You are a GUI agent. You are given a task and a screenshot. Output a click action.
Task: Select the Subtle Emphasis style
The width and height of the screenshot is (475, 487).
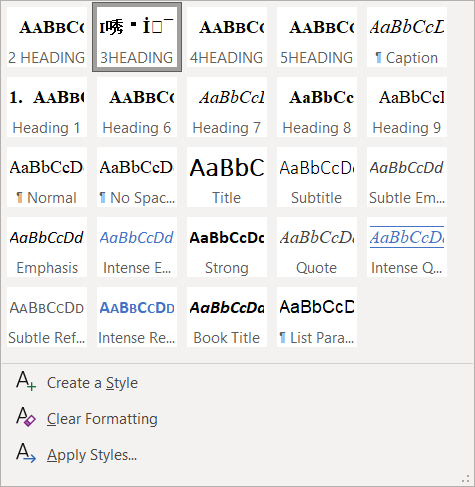click(x=407, y=177)
